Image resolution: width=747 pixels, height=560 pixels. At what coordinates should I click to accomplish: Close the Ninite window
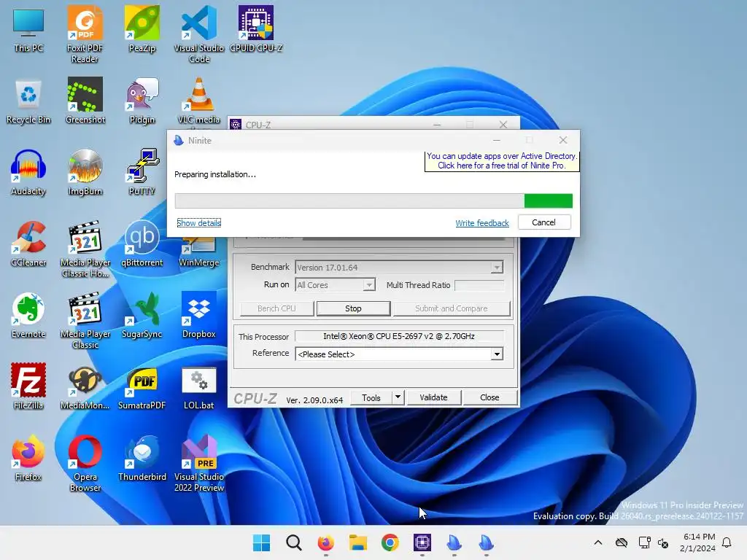pyautogui.click(x=563, y=140)
